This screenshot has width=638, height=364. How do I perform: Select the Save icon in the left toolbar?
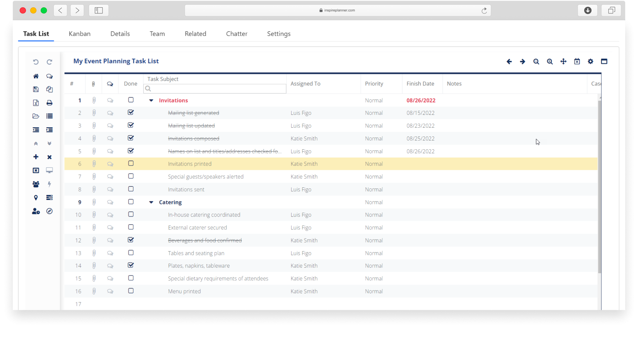36,89
